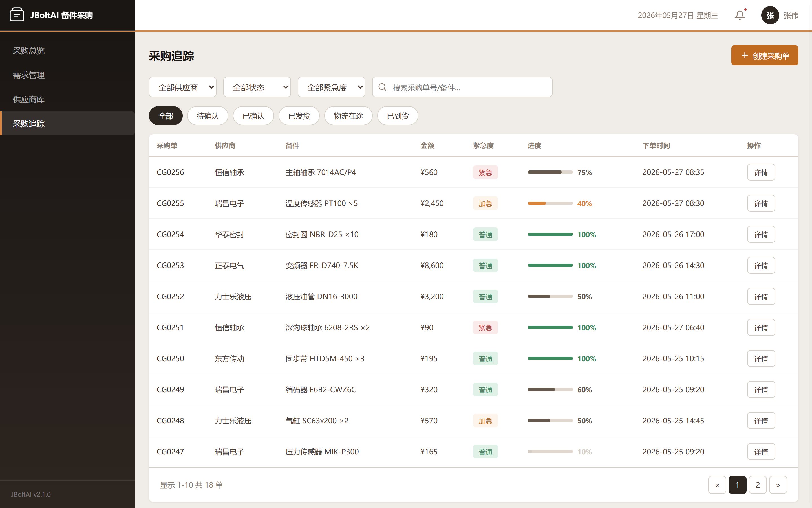Image resolution: width=812 pixels, height=508 pixels.
Task: Click the 紧急 badge on CG0251
Action: coord(485,328)
